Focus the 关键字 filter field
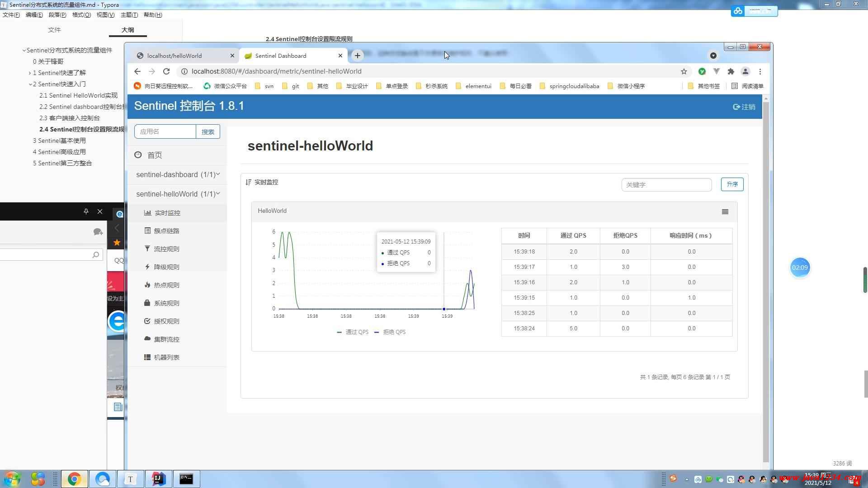This screenshot has width=868, height=488. click(x=666, y=185)
